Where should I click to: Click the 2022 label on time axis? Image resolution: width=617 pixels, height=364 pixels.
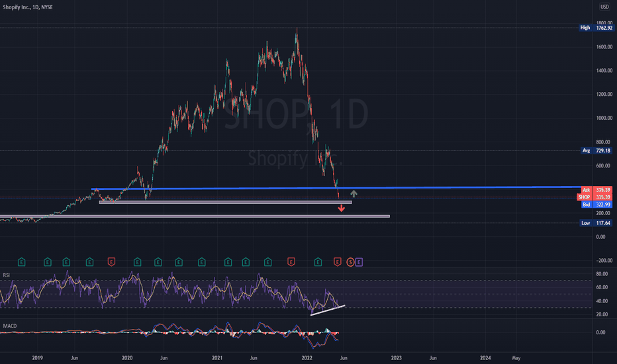(x=307, y=357)
